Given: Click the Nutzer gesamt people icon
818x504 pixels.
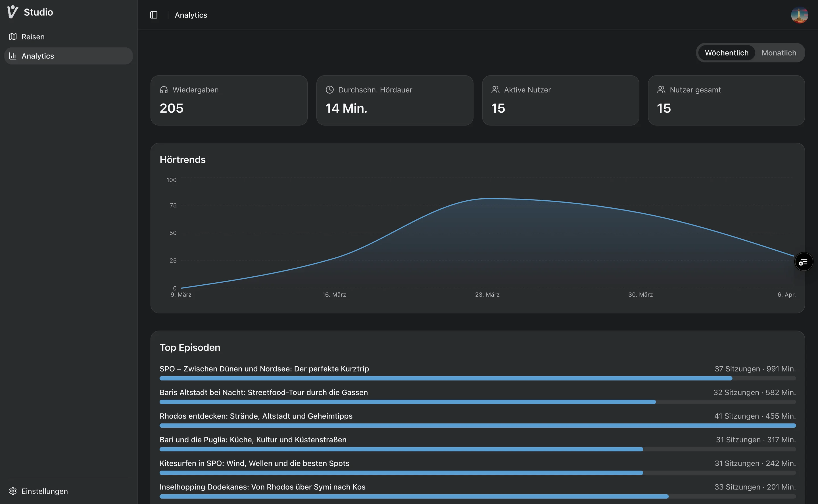Looking at the screenshot, I should pos(661,89).
